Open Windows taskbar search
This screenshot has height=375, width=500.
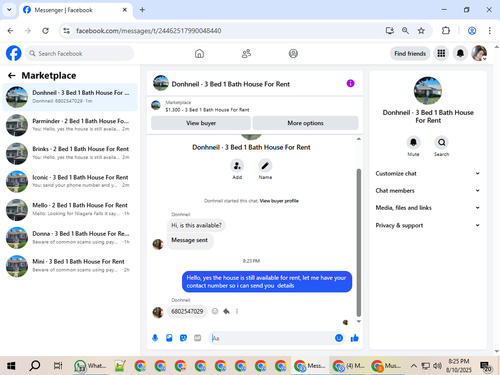[34, 366]
